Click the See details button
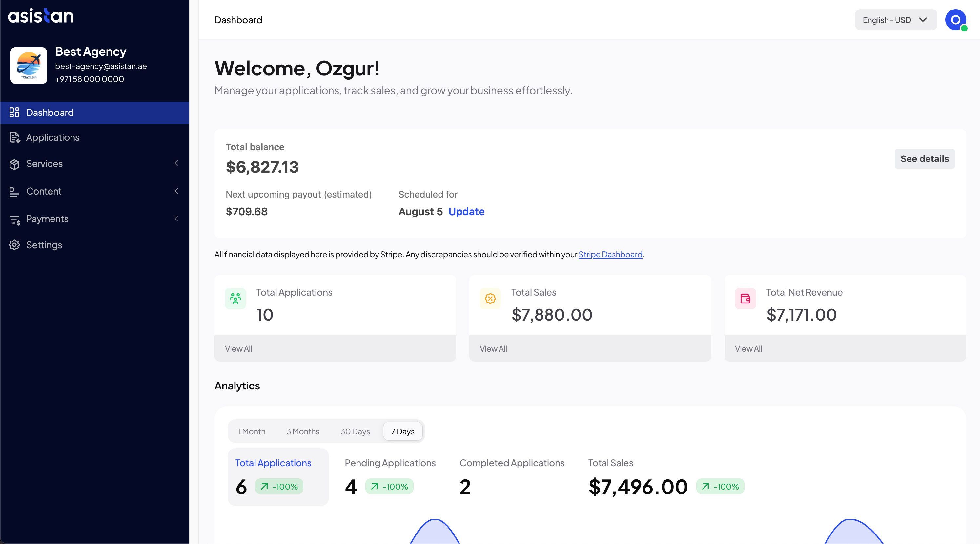Image resolution: width=980 pixels, height=544 pixels. 925,159
